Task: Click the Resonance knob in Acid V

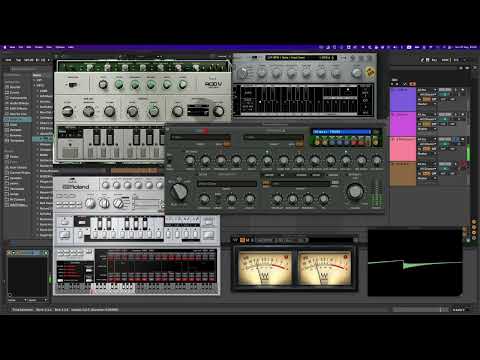Action: coord(135,85)
